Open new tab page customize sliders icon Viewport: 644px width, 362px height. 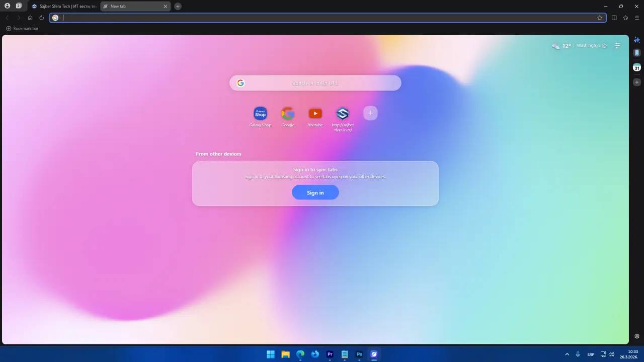point(618,45)
